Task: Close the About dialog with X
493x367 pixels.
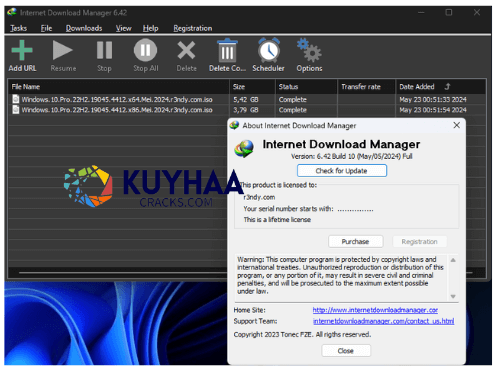Action: coord(457,125)
